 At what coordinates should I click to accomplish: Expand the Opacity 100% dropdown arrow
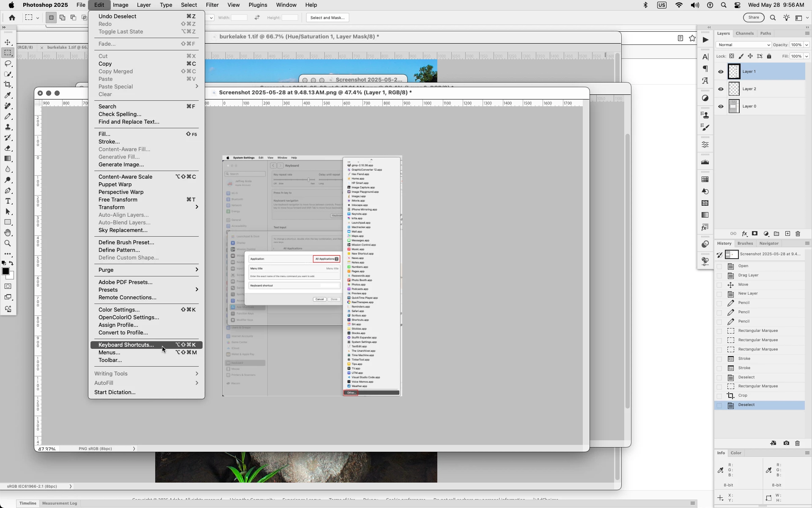[x=807, y=45]
